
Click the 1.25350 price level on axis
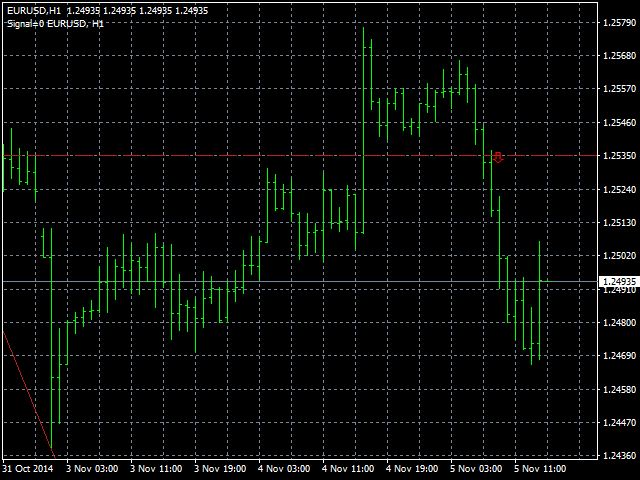click(x=619, y=156)
